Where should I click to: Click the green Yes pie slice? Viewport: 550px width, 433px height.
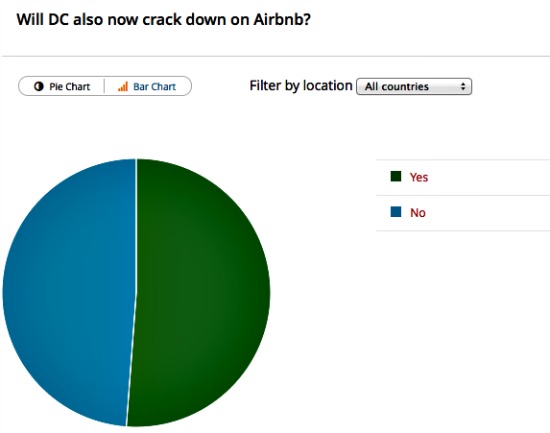pos(202,291)
